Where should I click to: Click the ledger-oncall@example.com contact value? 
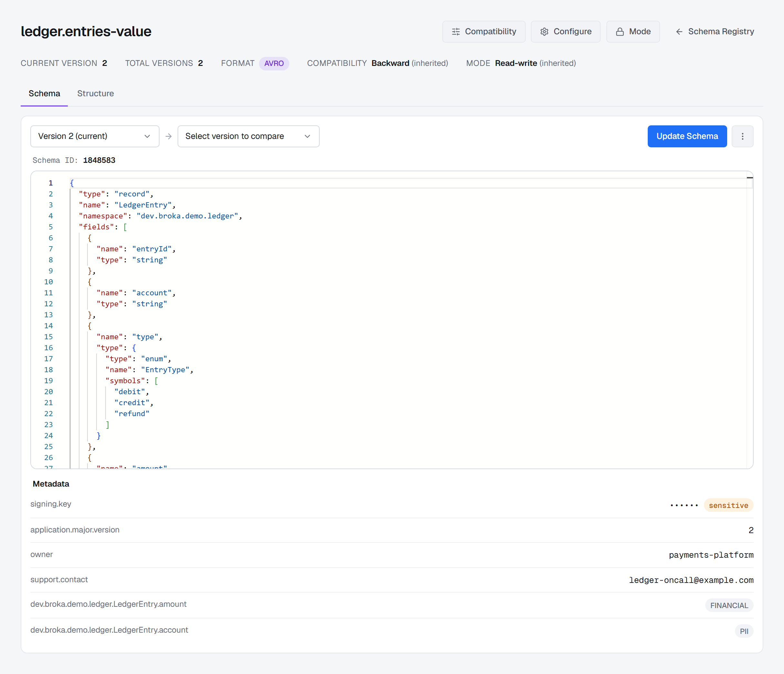pos(691,580)
